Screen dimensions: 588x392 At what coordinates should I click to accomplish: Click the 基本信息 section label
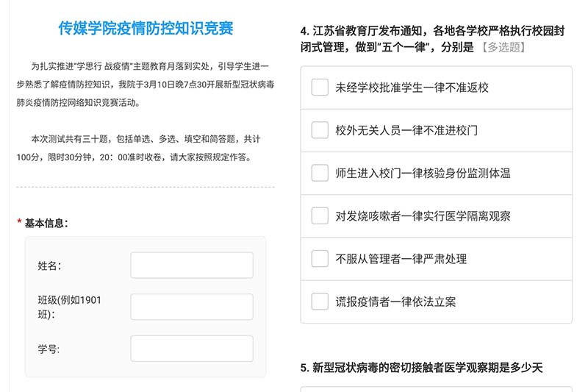[x=46, y=223]
